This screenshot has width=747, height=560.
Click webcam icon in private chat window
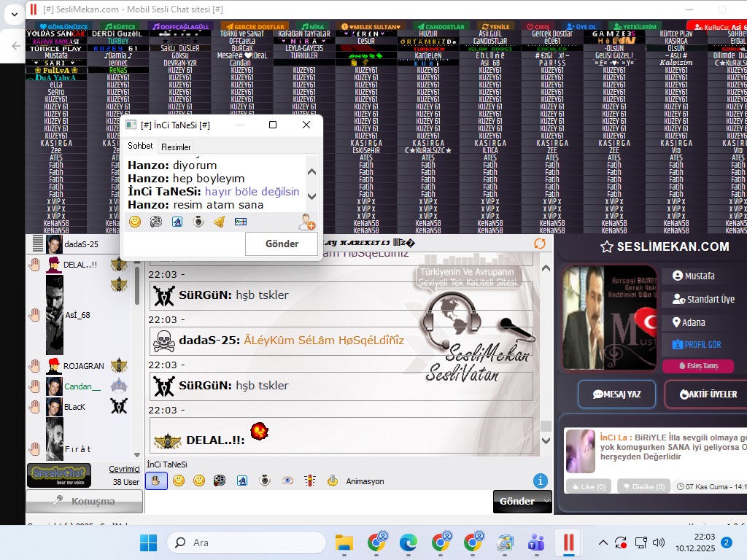pos(198,222)
